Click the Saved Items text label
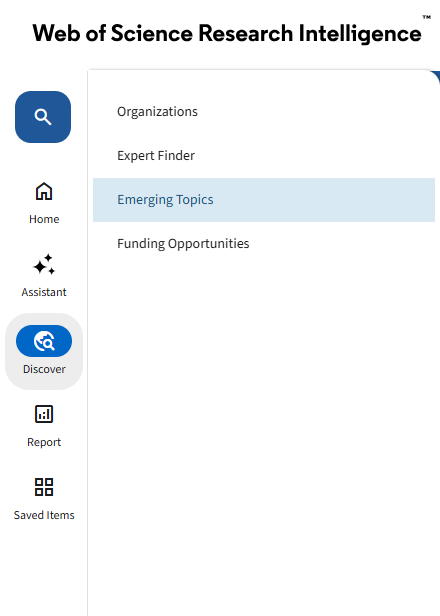 (x=44, y=515)
